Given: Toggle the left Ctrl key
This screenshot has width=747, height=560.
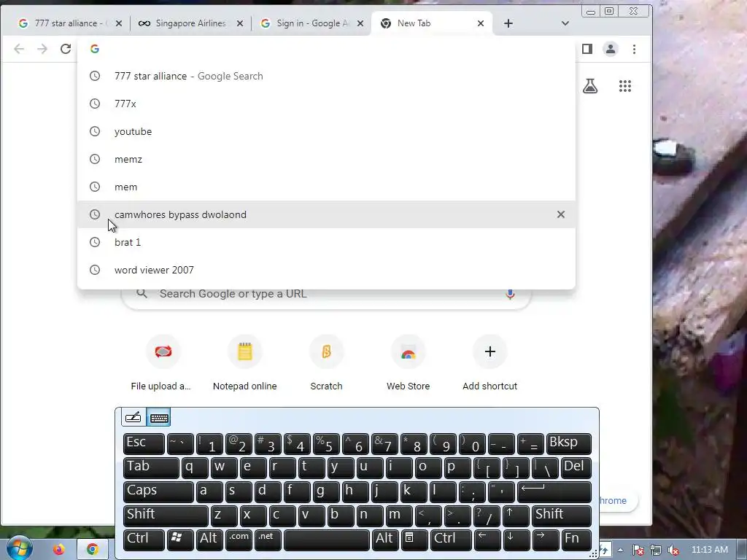Looking at the screenshot, I should [144, 540].
